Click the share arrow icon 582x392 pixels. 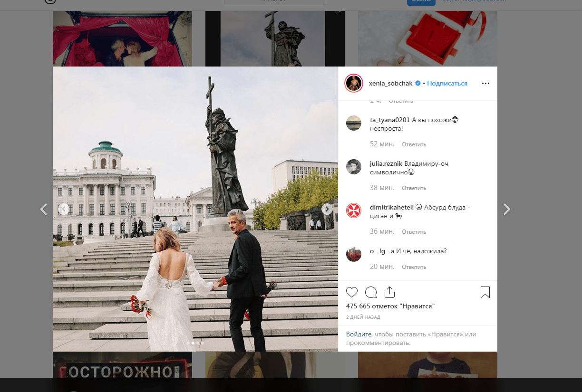point(390,292)
